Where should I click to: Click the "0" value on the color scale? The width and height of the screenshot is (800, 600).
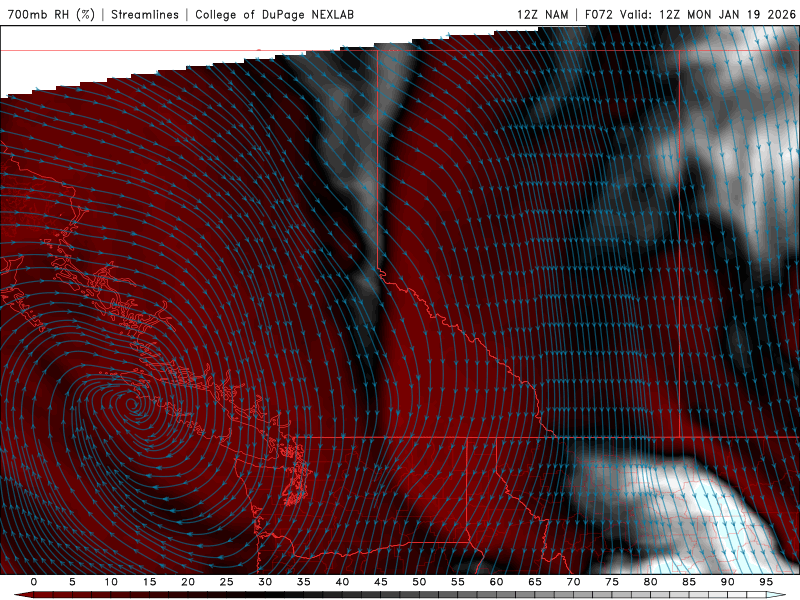coord(34,582)
